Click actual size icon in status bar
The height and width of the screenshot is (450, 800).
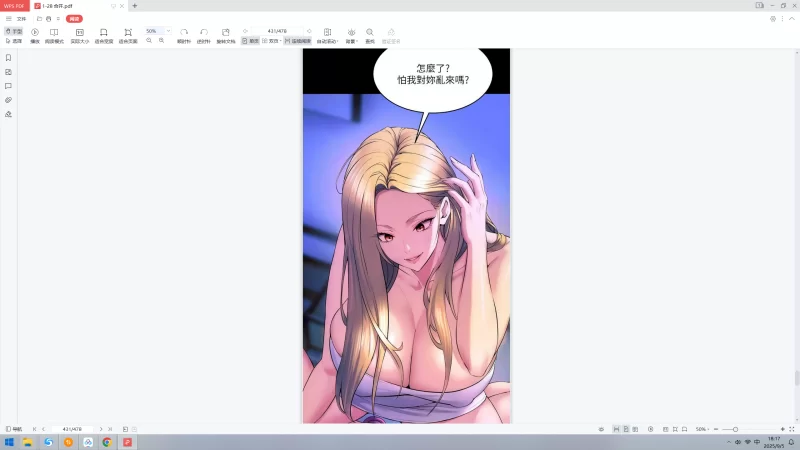[x=665, y=429]
